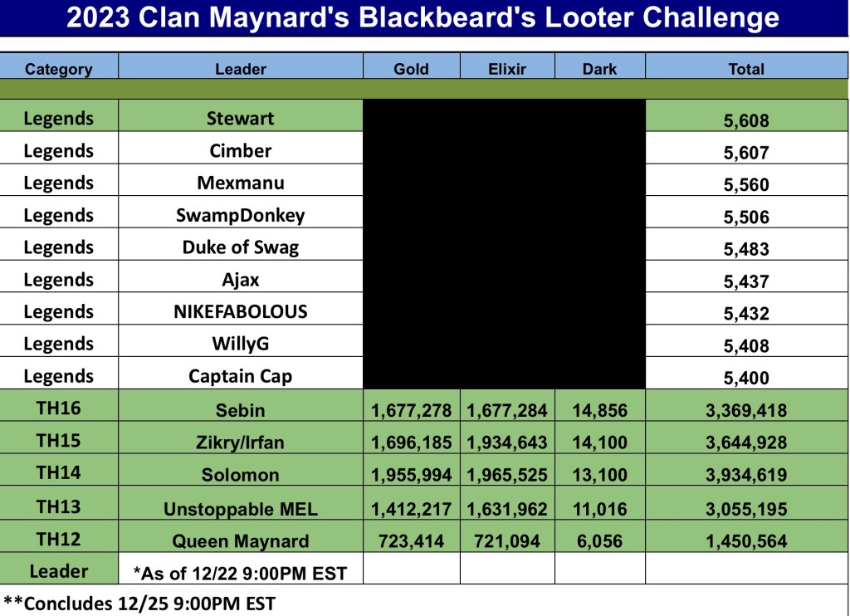Image resolution: width=850 pixels, height=616 pixels.
Task: Select the Elixir column header
Action: (507, 69)
